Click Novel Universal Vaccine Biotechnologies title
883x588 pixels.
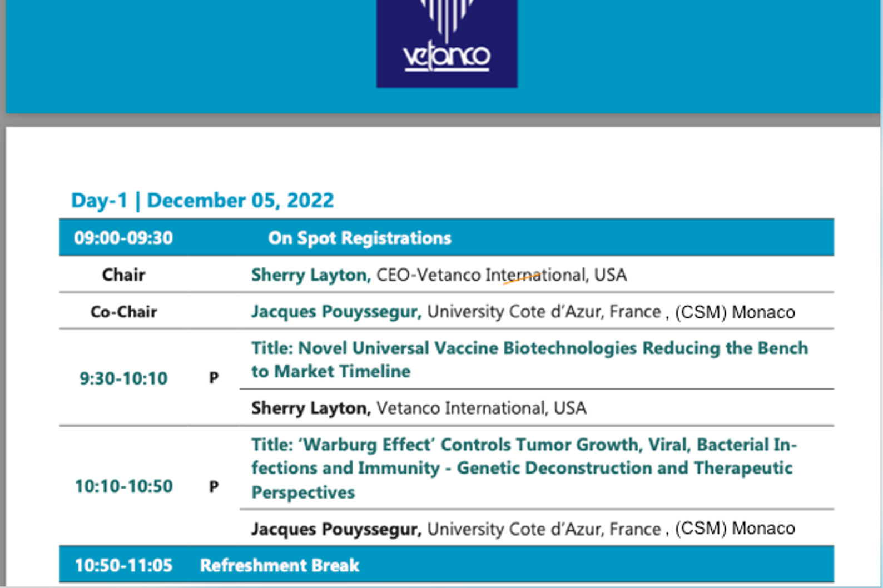click(529, 360)
